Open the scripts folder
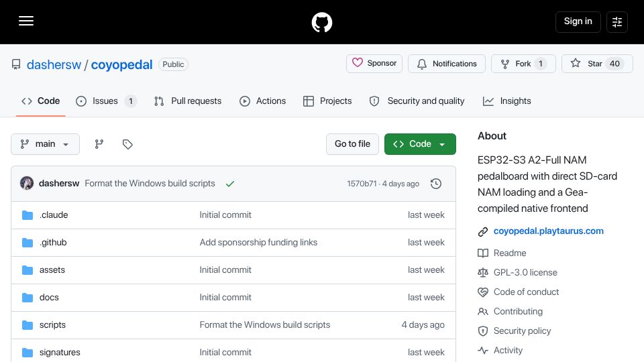 (52, 325)
